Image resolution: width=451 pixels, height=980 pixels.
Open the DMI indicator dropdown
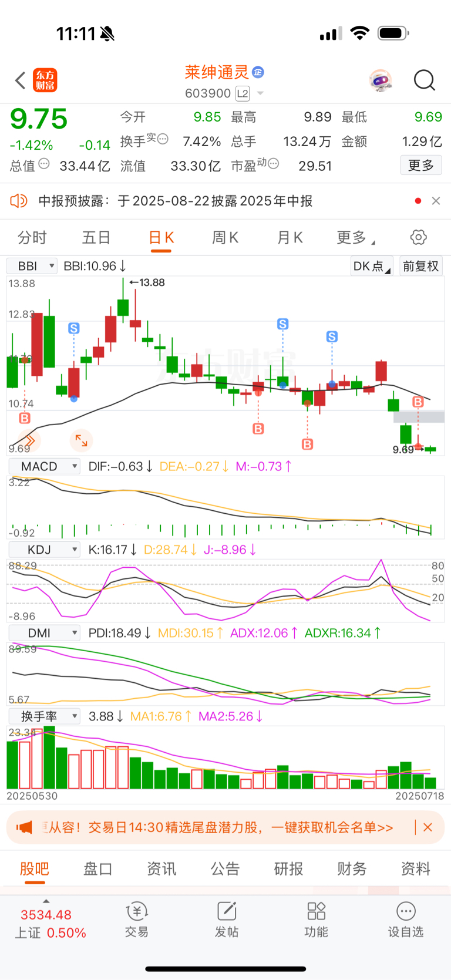point(44,633)
